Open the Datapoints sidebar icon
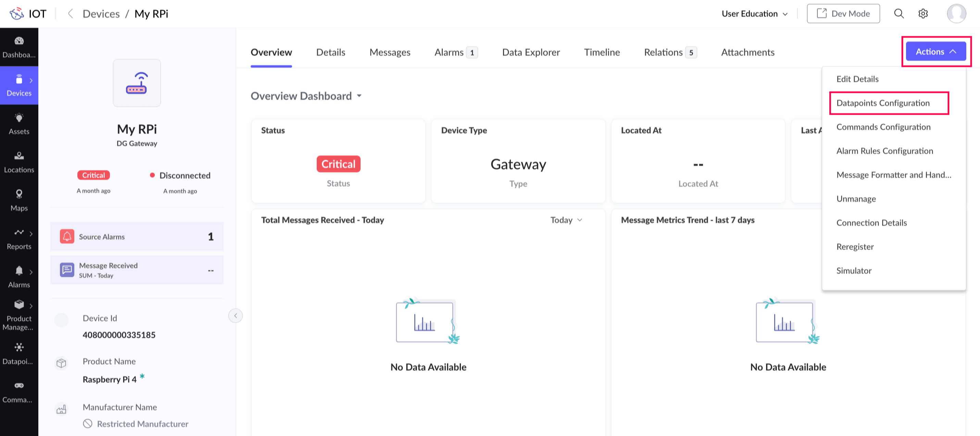980x436 pixels. tap(19, 353)
